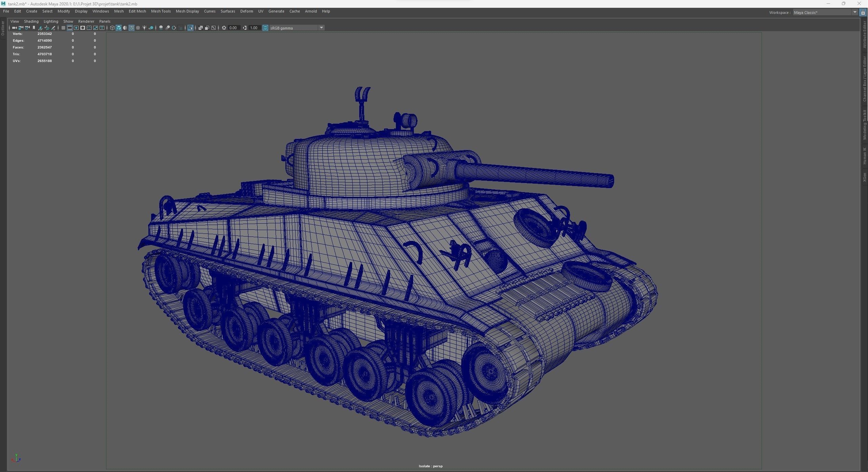Viewport: 868px width, 472px height.
Task: Open the sRGB gamma dropdown
Action: [x=321, y=28]
